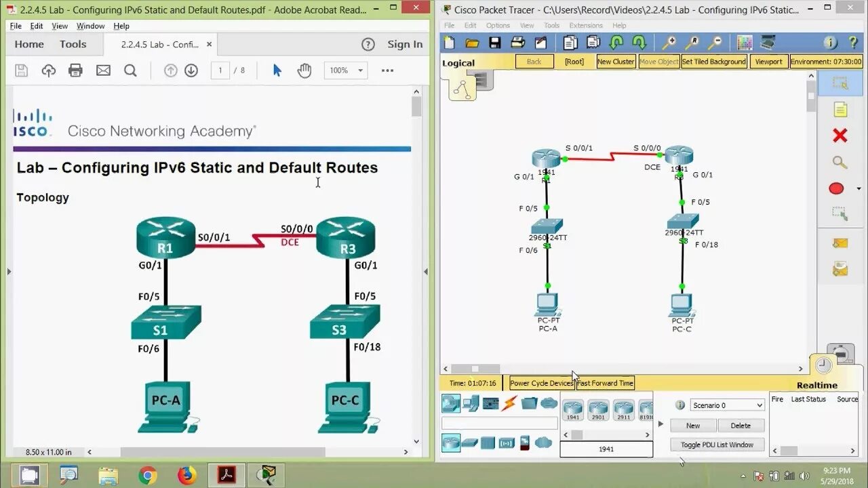Zoom in on the Packet Tracer workspace
868x488 pixels.
669,43
